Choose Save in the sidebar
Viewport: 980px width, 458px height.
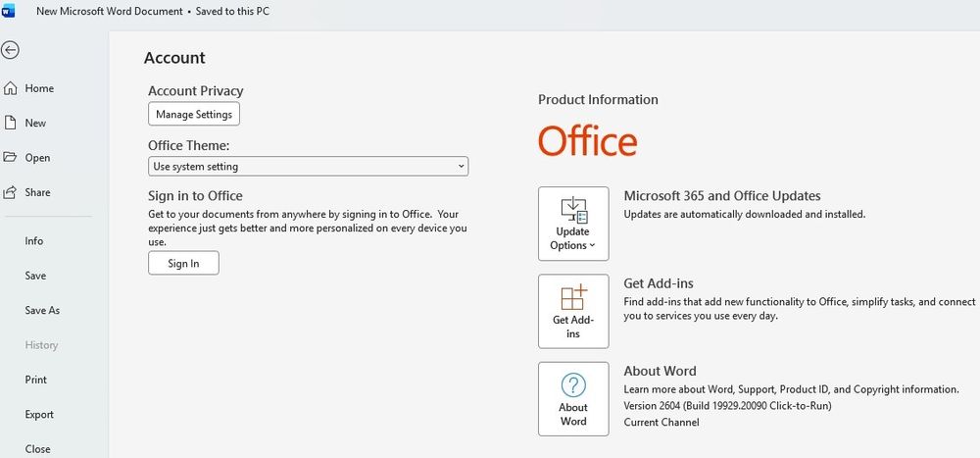click(x=35, y=276)
